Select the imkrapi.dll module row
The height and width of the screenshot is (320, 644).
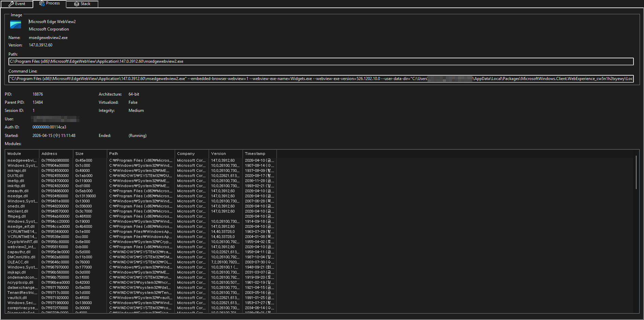(141, 171)
